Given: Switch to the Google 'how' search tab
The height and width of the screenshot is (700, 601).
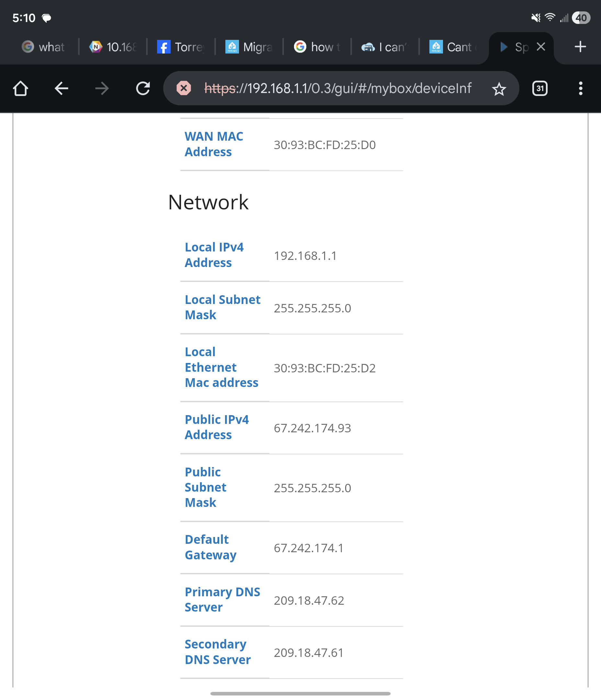Looking at the screenshot, I should pos(317,47).
